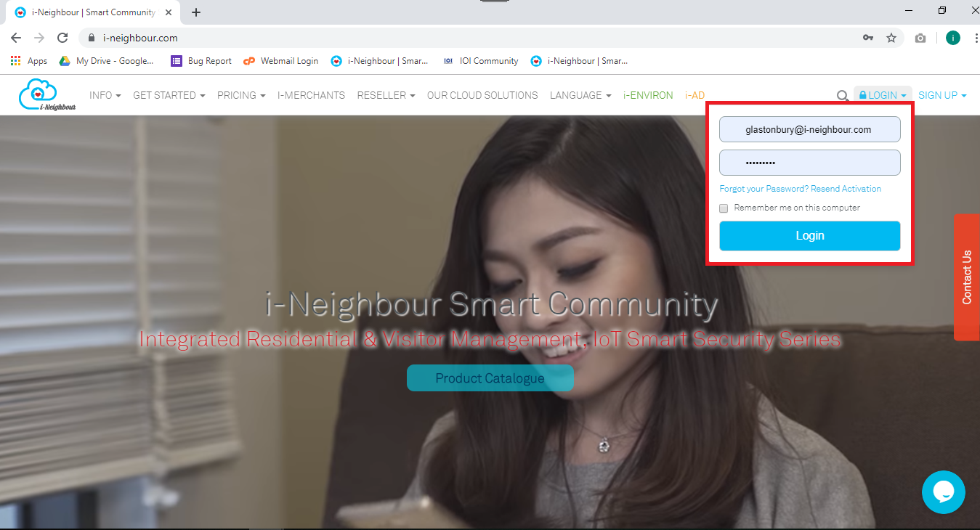Expand the LOGIN dropdown
The height and width of the screenshot is (530, 980).
pos(881,94)
